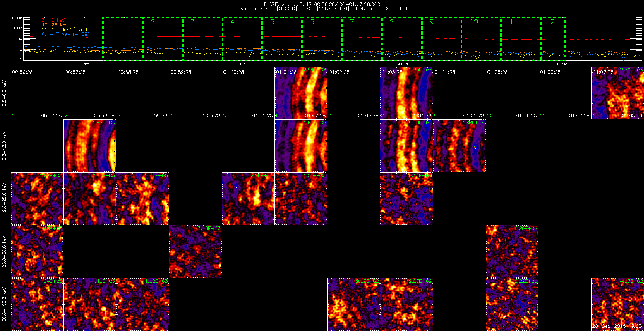
Task: Click the '3.0-6.0 keV' row label
Action: [x=4, y=93]
